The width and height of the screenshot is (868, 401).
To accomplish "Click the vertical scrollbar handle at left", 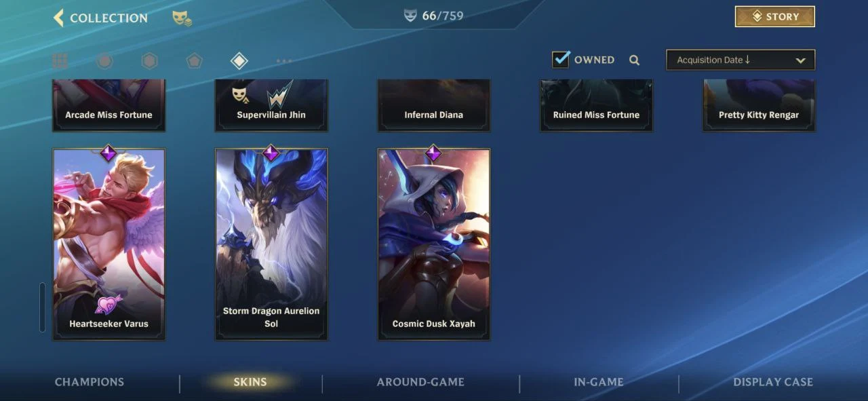I will [42, 307].
